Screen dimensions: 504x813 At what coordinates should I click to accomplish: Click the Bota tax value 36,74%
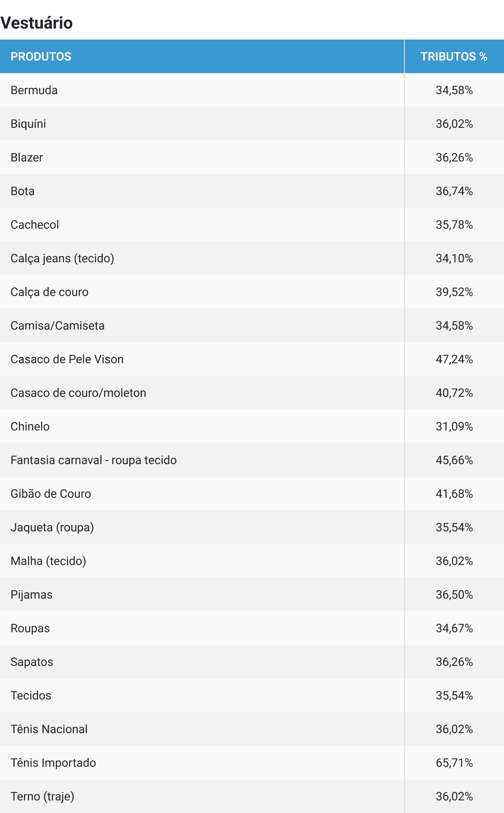tap(454, 191)
